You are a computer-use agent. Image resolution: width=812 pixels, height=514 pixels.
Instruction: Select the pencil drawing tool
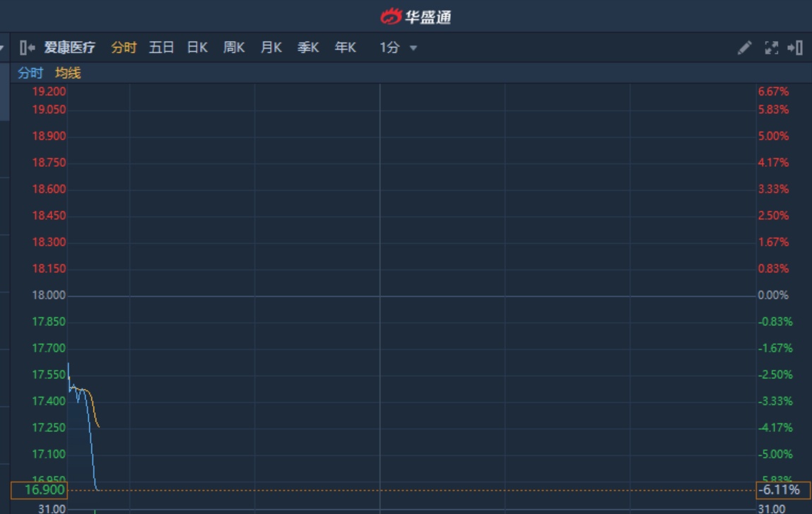point(744,47)
